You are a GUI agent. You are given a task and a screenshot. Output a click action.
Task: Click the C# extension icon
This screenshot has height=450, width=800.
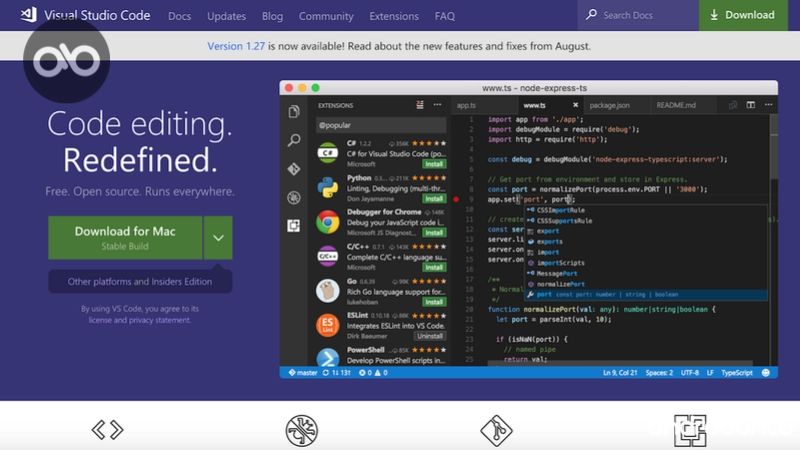tap(328, 153)
